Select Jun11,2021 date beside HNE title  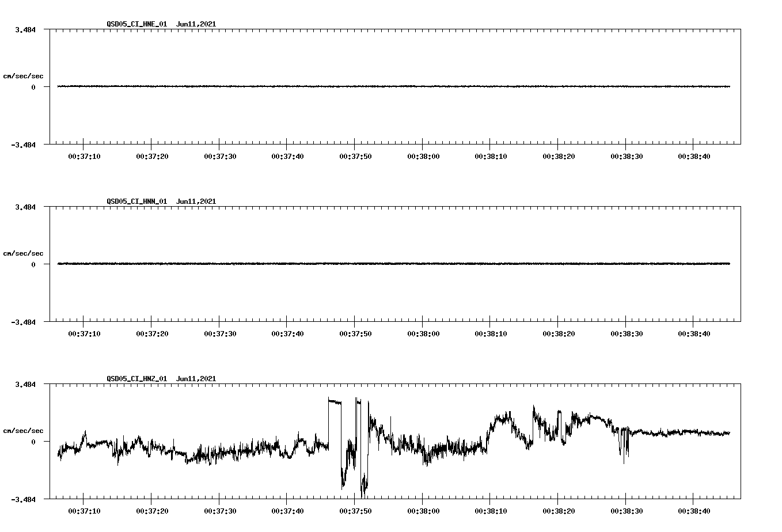tap(196, 24)
